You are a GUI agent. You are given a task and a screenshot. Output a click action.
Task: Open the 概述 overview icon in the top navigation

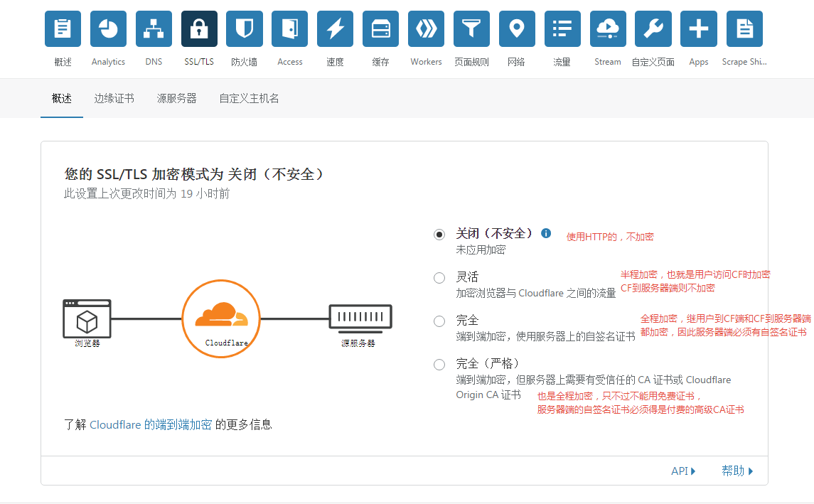pos(63,29)
